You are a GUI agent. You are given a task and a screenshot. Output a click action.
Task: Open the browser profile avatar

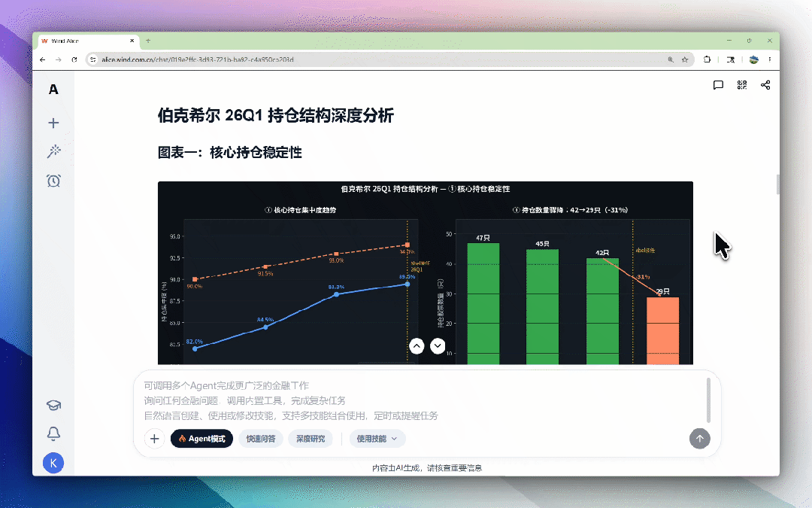click(754, 59)
